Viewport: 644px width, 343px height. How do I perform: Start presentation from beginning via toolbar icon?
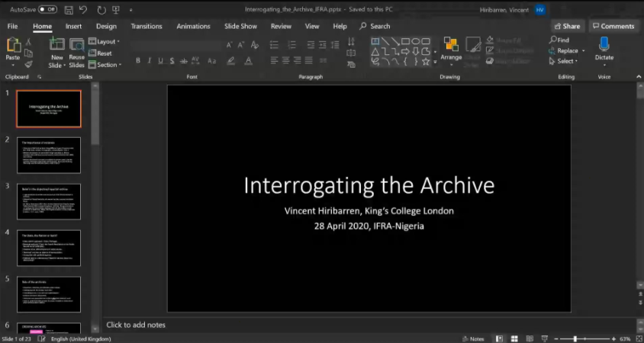(116, 9)
